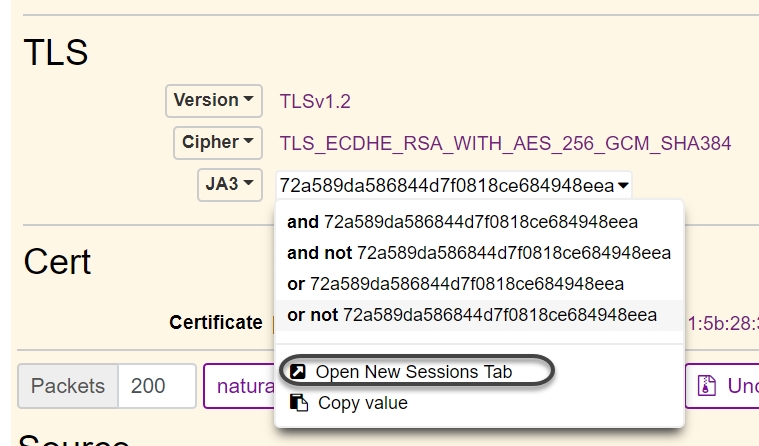The width and height of the screenshot is (759, 446).
Task: Click the TLSv1.2 version value
Action: tap(315, 102)
